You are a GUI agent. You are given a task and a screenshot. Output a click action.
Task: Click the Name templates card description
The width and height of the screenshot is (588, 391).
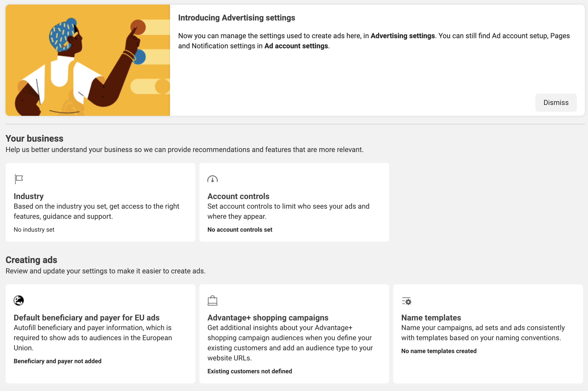click(x=483, y=333)
